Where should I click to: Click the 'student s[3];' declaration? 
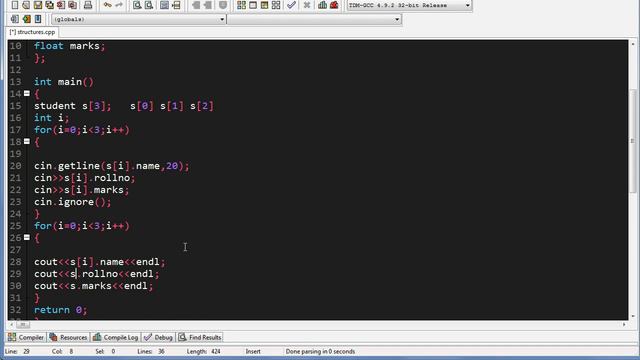pyautogui.click(x=73, y=106)
